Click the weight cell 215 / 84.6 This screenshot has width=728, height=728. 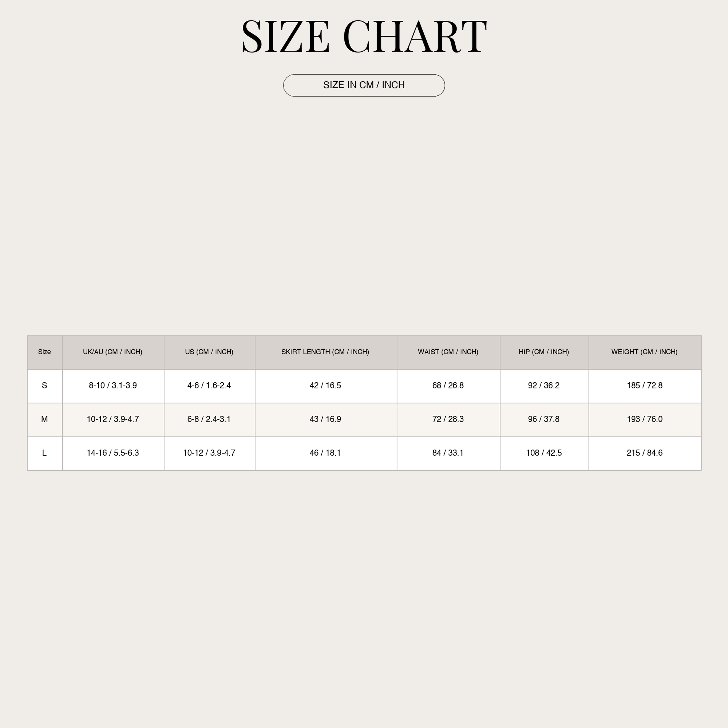coord(645,453)
